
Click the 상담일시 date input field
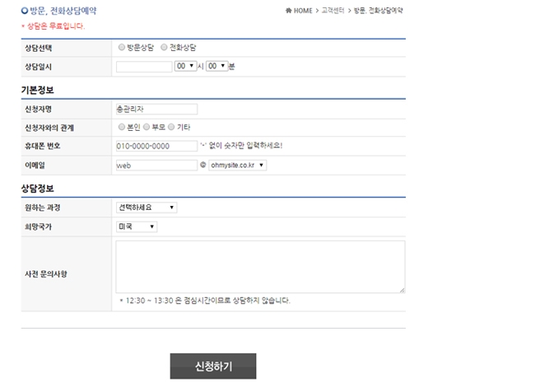[x=144, y=65]
